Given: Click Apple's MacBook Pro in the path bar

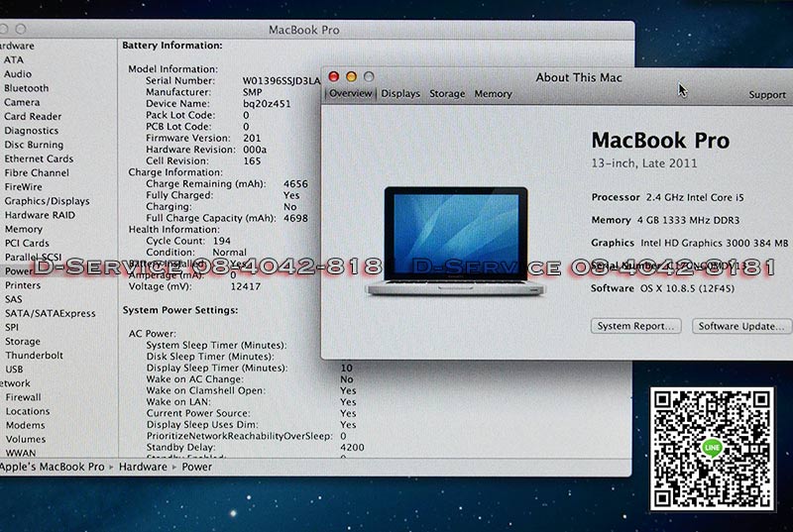Looking at the screenshot, I should click(52, 467).
